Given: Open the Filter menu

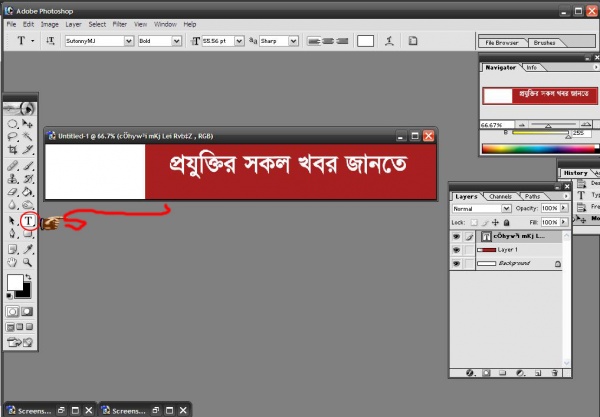Looking at the screenshot, I should pos(120,23).
